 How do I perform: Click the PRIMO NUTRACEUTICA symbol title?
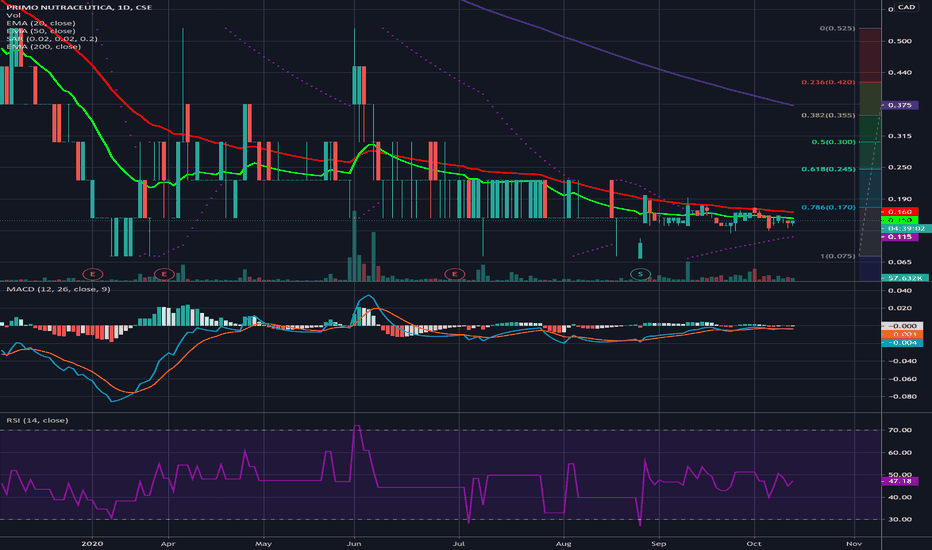click(79, 7)
